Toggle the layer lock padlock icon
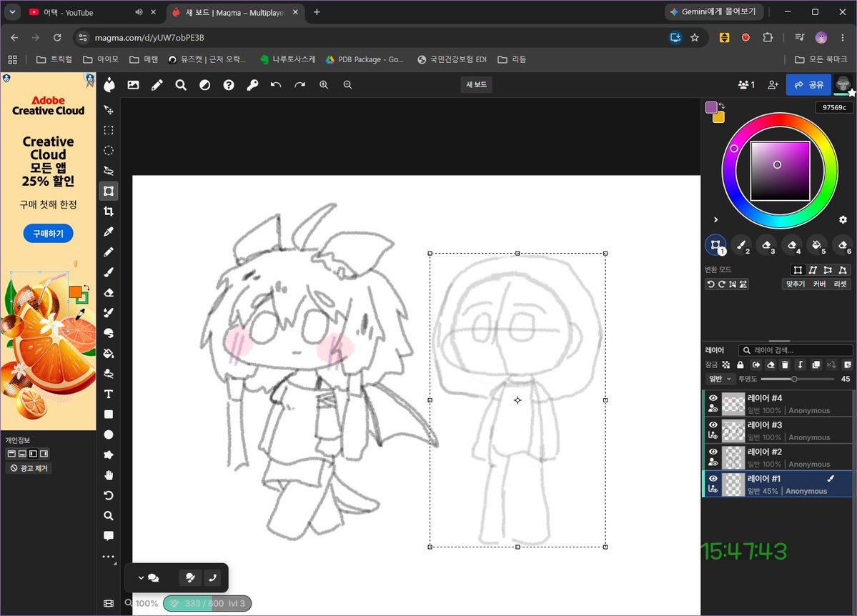 click(740, 364)
